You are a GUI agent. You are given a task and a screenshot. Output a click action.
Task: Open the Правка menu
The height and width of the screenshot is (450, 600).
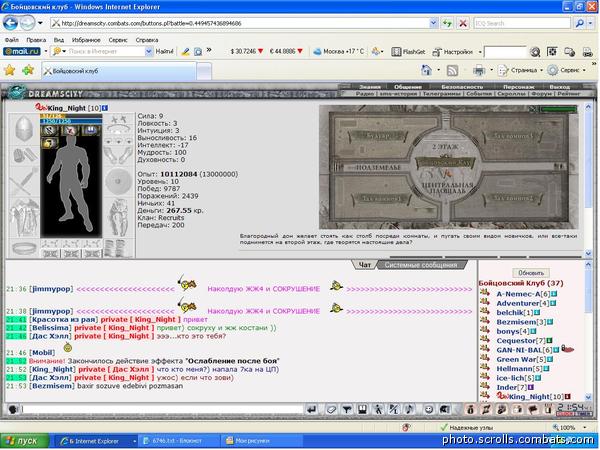click(36, 40)
